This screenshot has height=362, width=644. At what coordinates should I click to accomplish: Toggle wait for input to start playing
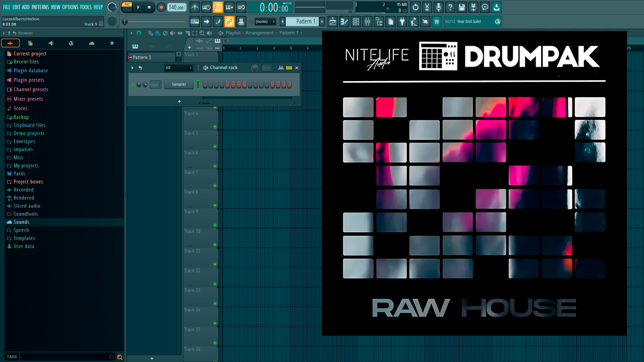(206, 7)
